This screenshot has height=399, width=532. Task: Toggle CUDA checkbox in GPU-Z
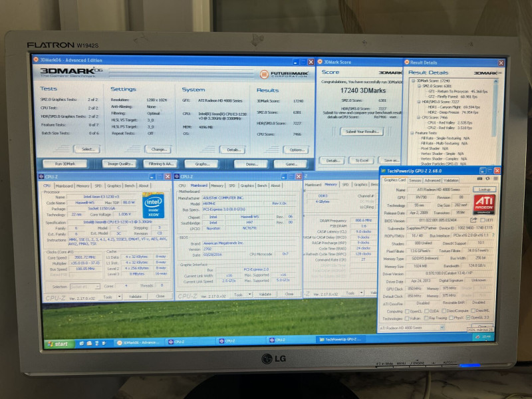426,311
